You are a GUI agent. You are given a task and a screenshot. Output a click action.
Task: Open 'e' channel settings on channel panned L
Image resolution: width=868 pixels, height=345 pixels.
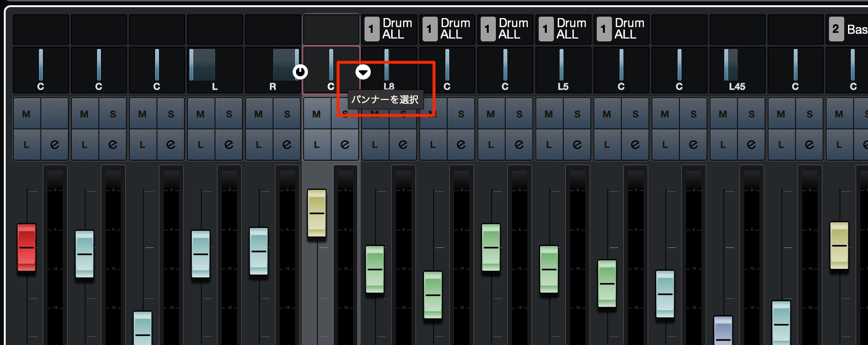click(x=229, y=144)
